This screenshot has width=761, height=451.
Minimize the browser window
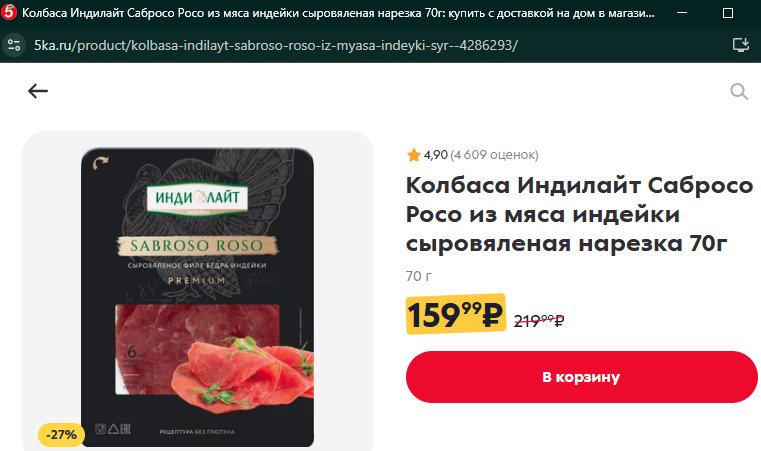[x=682, y=13]
